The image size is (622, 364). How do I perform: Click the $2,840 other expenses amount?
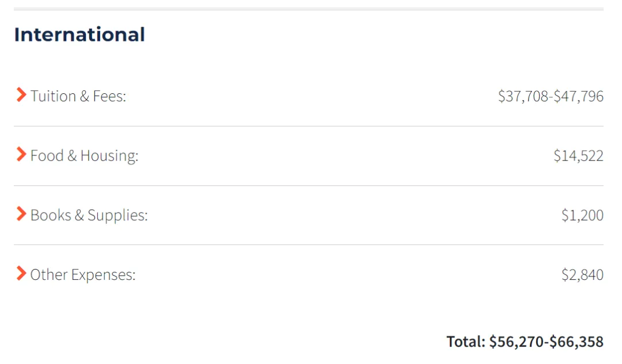(x=582, y=275)
